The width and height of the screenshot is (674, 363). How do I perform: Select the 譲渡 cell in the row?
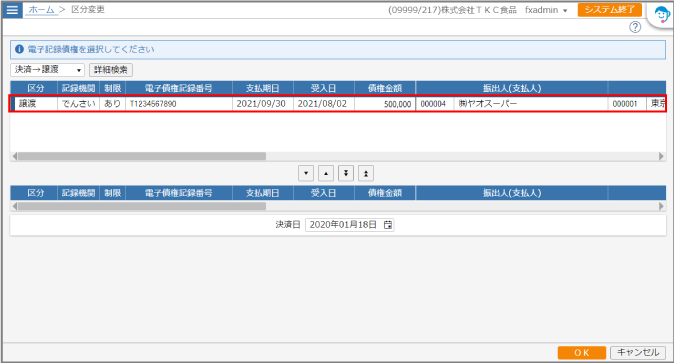pos(35,104)
